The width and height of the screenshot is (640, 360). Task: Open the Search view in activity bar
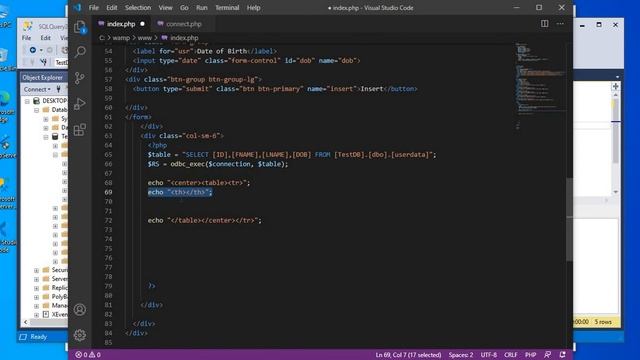(x=80, y=51)
